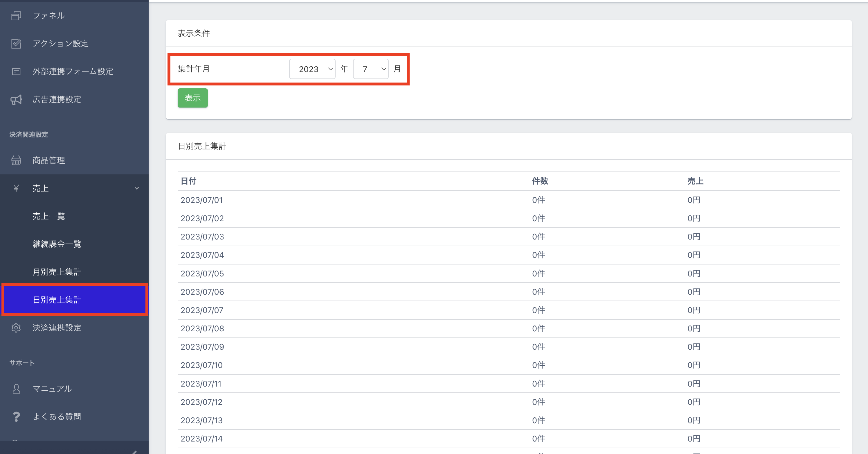Click the funnel icon next to ファネル
Viewport: 868px width, 454px height.
tap(16, 15)
